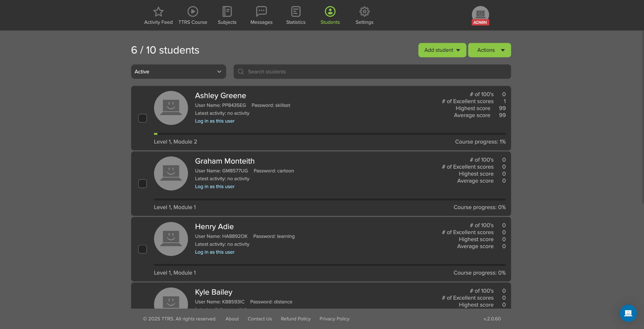Check the Henry Adie checkbox

point(143,249)
